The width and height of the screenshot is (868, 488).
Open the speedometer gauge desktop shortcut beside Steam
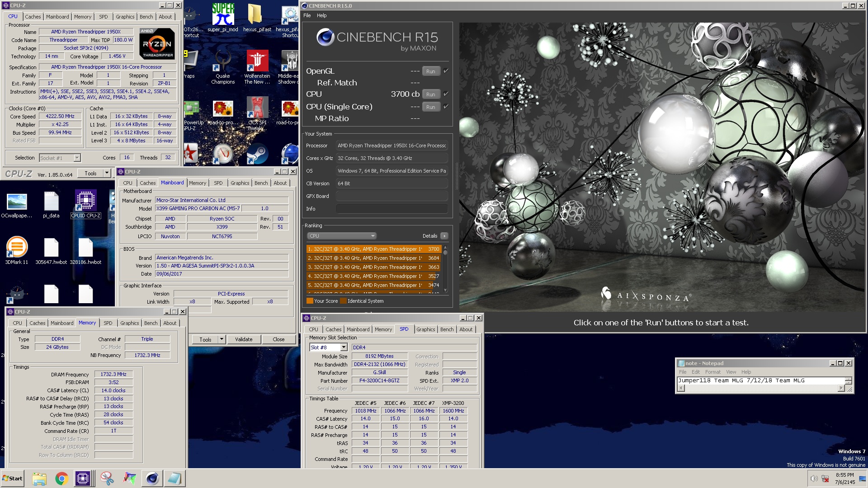[x=222, y=154]
